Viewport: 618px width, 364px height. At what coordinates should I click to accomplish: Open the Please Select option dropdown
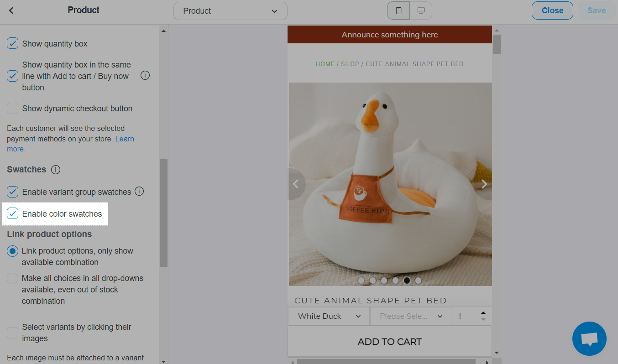(411, 316)
